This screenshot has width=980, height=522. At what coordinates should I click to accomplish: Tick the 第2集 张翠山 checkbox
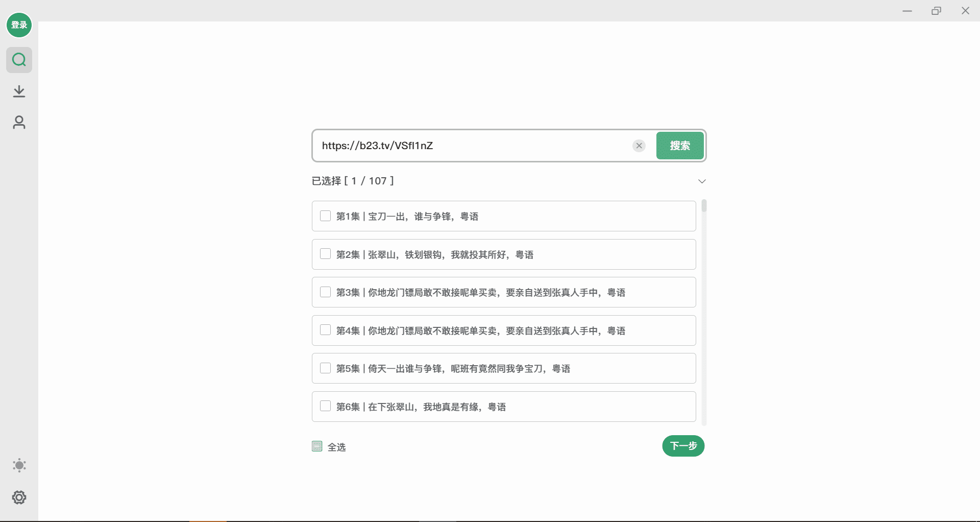(325, 254)
